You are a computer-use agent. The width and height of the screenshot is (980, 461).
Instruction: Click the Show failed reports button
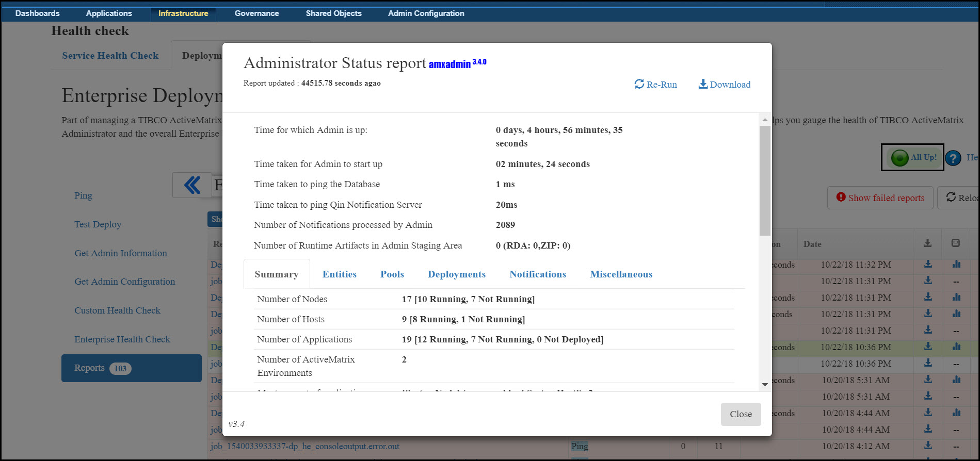tap(880, 197)
